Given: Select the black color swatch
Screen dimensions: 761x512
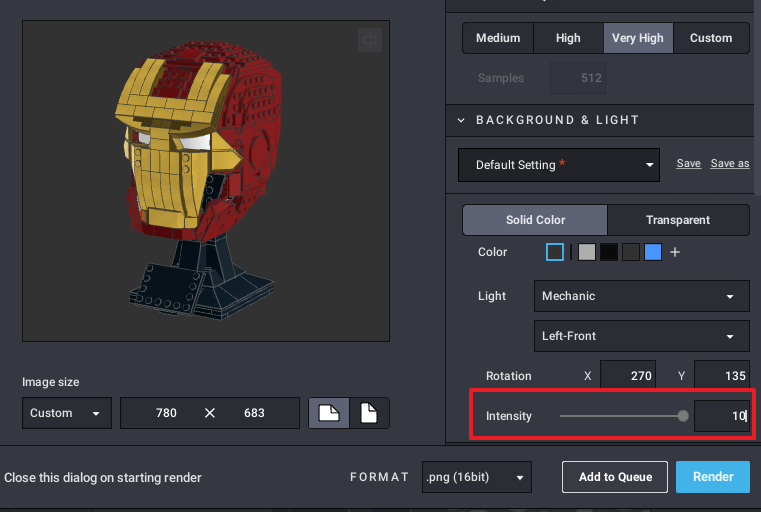Looking at the screenshot, I should tap(609, 252).
